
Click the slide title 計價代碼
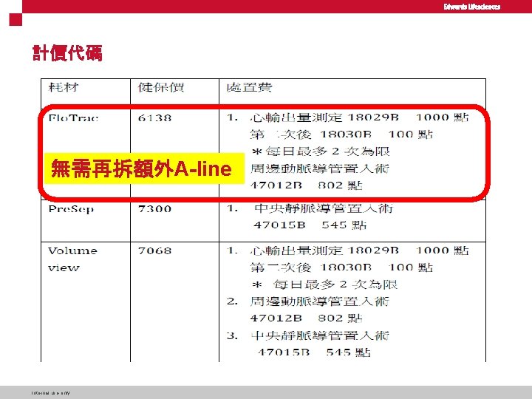[x=67, y=53]
